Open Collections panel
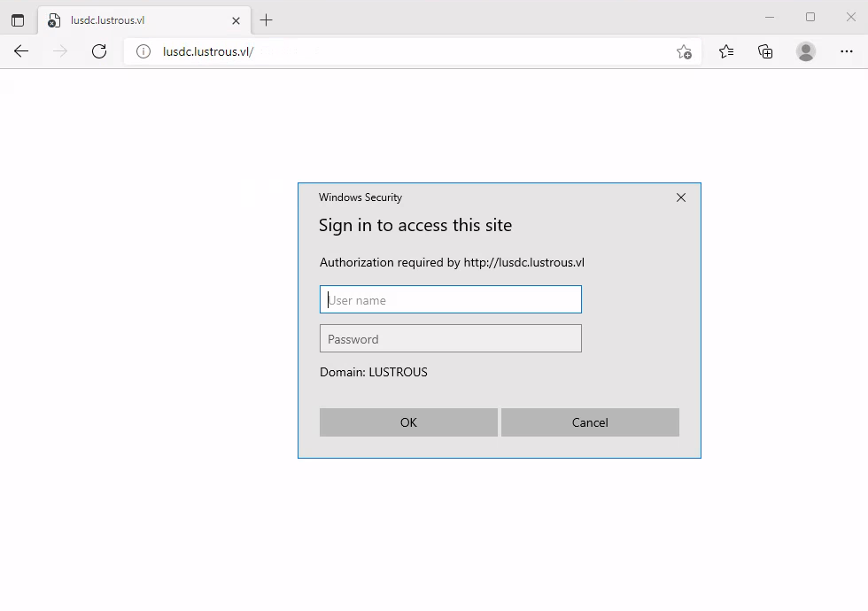This screenshot has width=868, height=611. point(765,51)
